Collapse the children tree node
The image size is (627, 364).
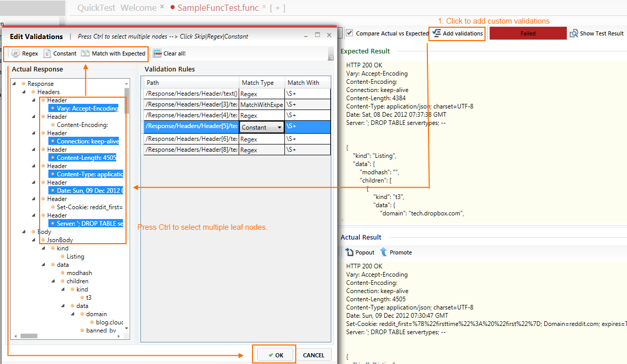(53, 281)
